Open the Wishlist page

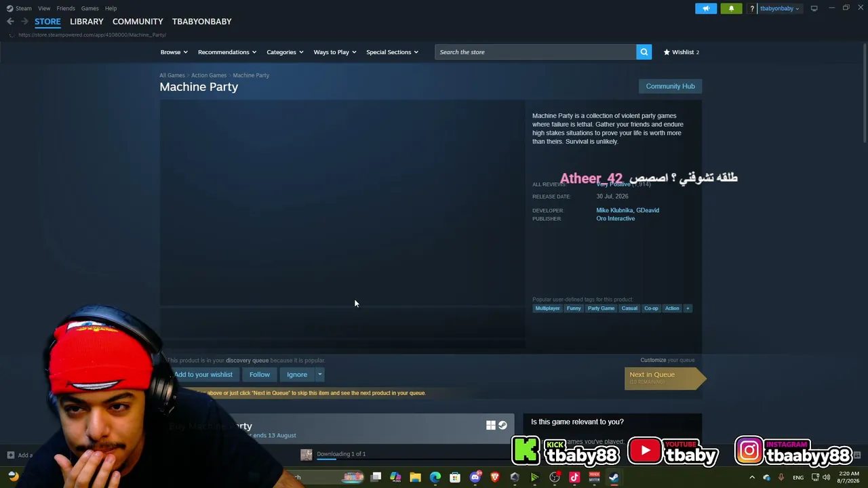[x=682, y=52]
